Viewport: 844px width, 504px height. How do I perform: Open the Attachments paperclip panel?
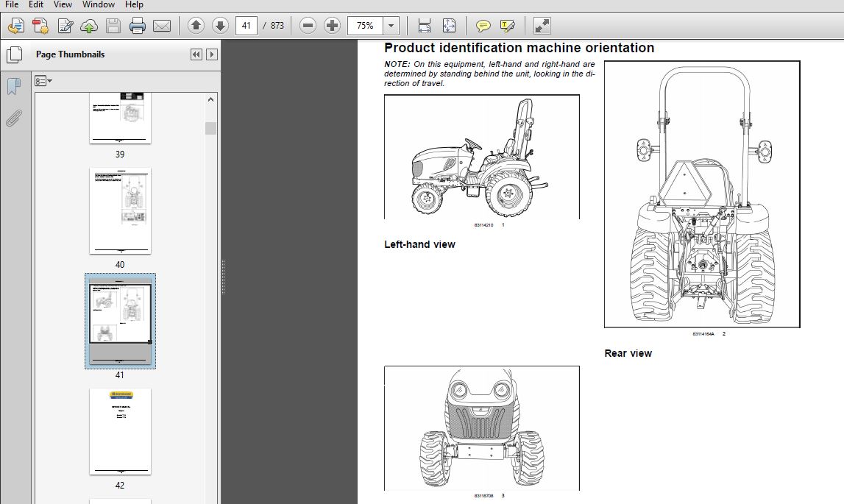coord(13,118)
